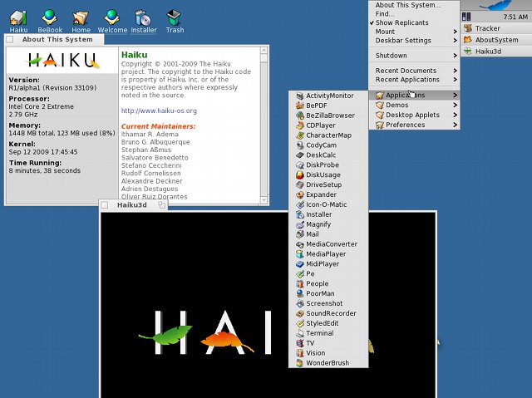Image resolution: width=532 pixels, height=398 pixels.
Task: Open the Haiku disk desktop icon
Action: click(x=18, y=21)
